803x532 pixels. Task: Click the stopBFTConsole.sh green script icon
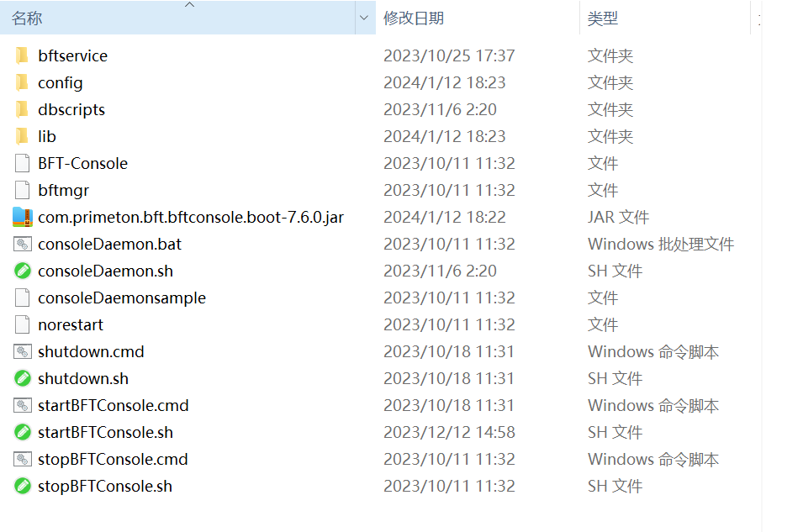23,486
